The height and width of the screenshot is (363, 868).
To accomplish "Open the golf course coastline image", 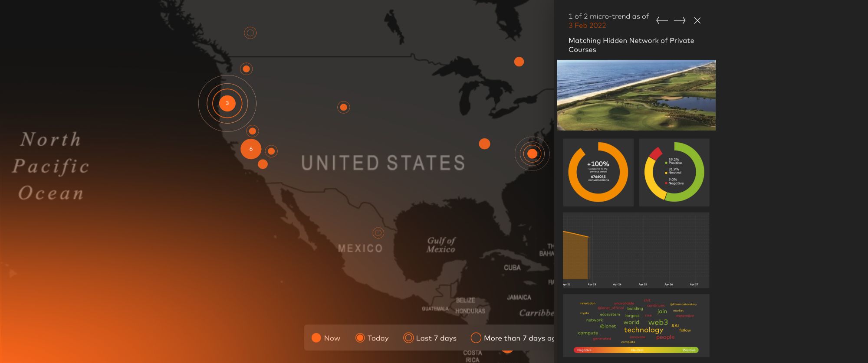I will (636, 95).
